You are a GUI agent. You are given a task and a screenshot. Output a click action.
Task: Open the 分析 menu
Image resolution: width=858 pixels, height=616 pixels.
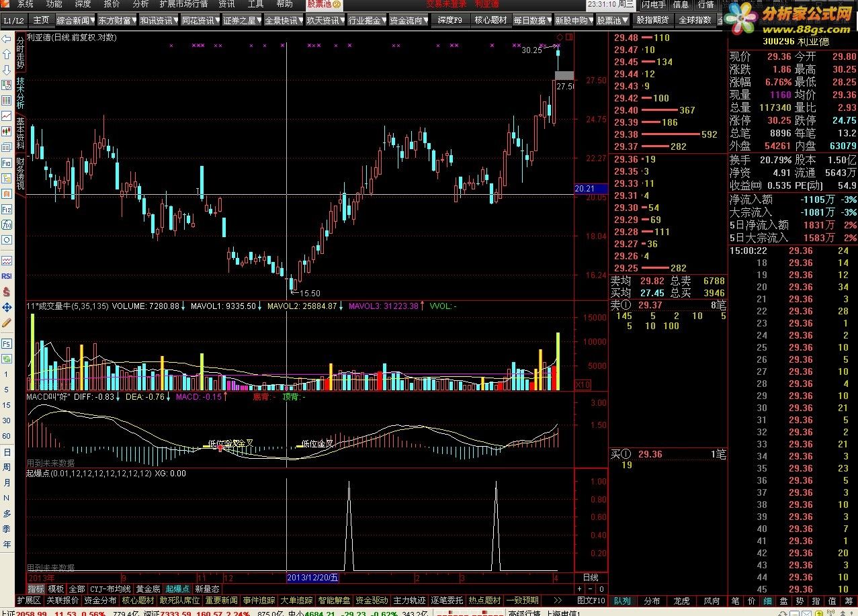coord(140,4)
